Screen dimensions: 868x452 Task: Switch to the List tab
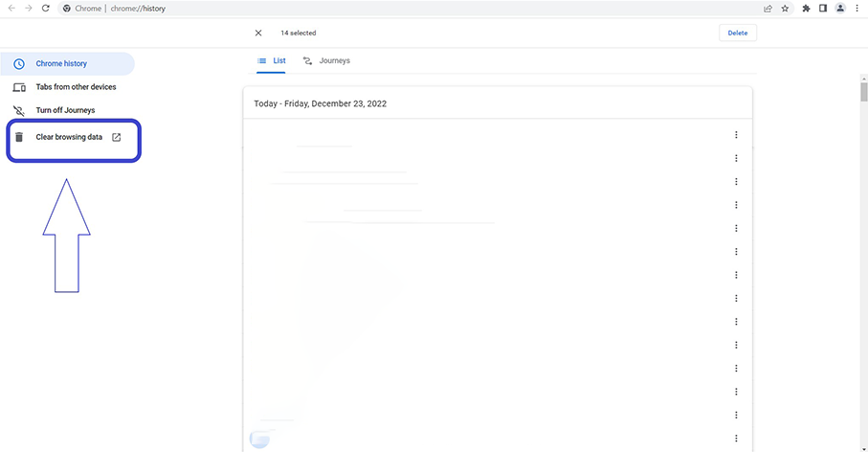(272, 60)
